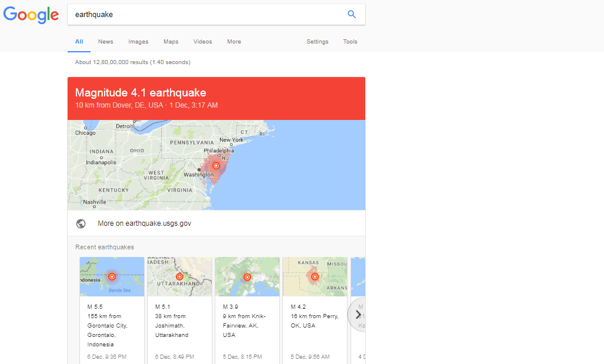
Task: Click the Magnitude 4.1 earthquake heading
Action: 141,92
